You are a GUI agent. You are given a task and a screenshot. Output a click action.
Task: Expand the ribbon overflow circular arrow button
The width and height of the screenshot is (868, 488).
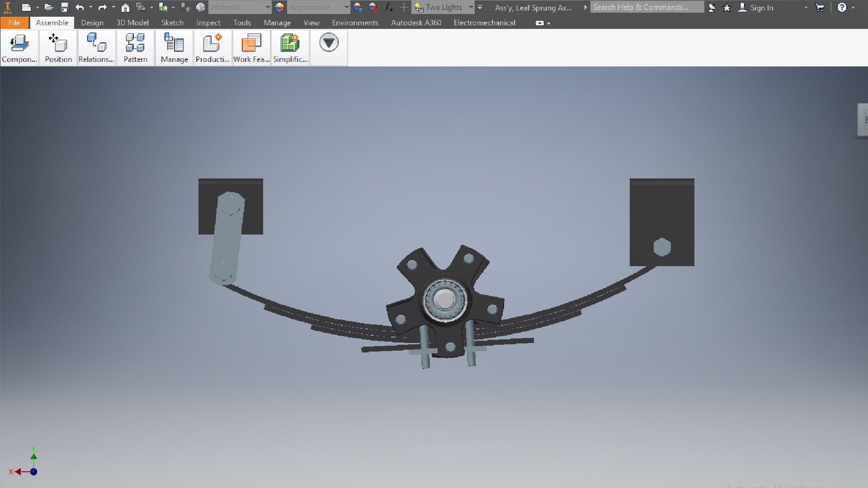tap(329, 42)
